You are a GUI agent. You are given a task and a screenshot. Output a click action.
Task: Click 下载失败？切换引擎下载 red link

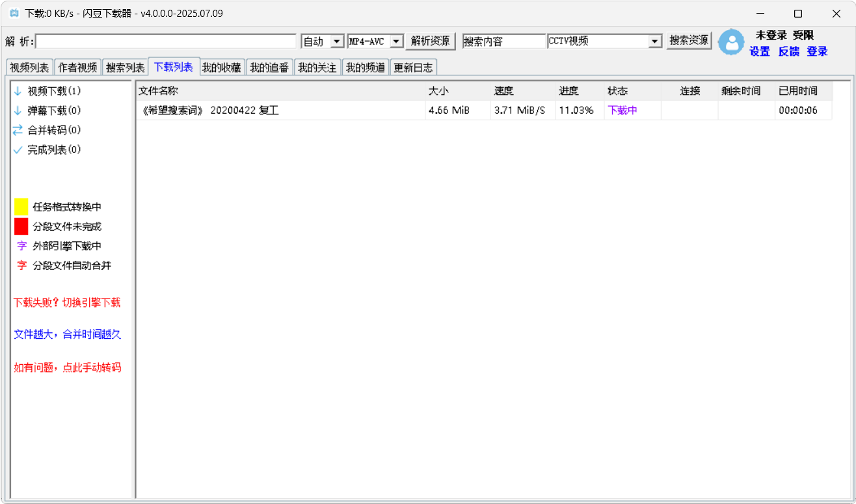coord(67,303)
